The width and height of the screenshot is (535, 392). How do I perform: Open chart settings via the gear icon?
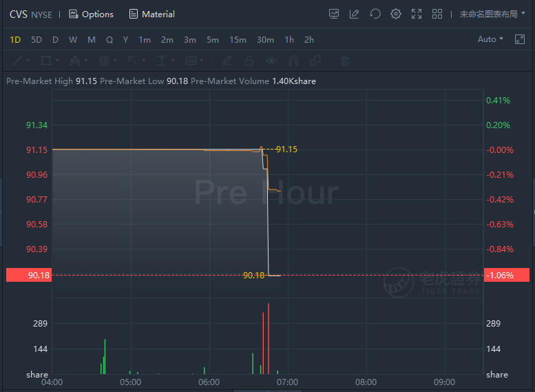[x=396, y=14]
